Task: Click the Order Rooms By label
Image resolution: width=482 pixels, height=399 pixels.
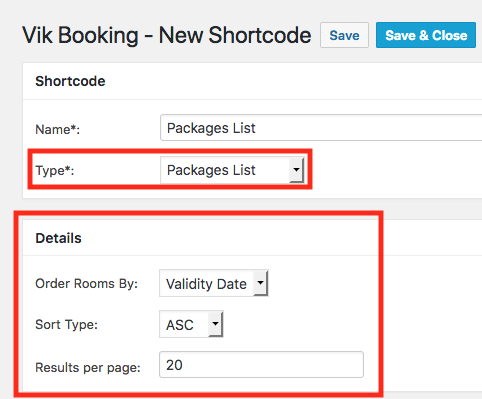Action: (x=86, y=284)
